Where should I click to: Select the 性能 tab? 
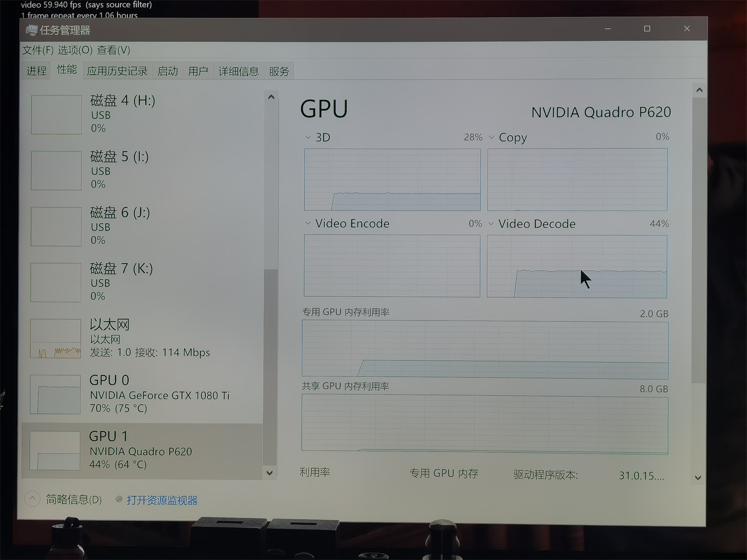point(67,70)
